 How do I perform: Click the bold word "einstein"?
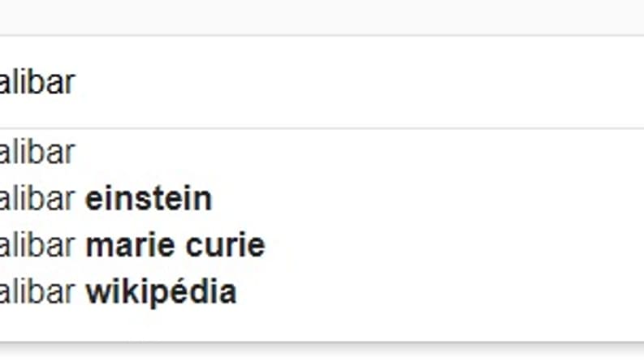click(x=149, y=199)
